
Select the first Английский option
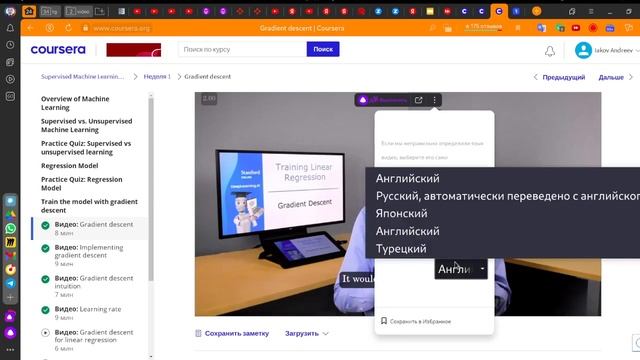[x=408, y=178]
